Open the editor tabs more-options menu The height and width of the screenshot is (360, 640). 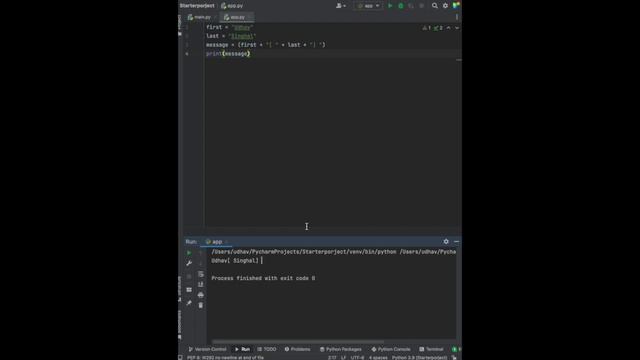point(457,17)
